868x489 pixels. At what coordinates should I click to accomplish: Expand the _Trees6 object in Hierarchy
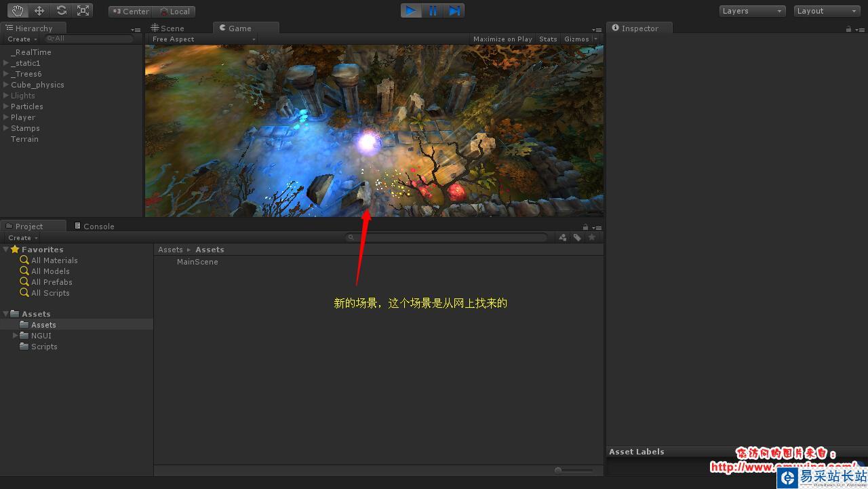click(x=6, y=74)
